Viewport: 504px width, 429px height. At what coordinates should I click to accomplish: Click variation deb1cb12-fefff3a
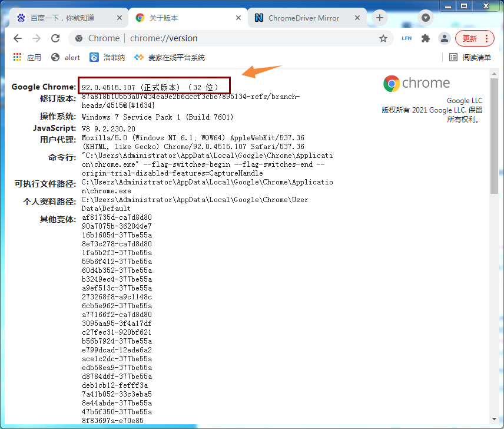[x=115, y=385]
